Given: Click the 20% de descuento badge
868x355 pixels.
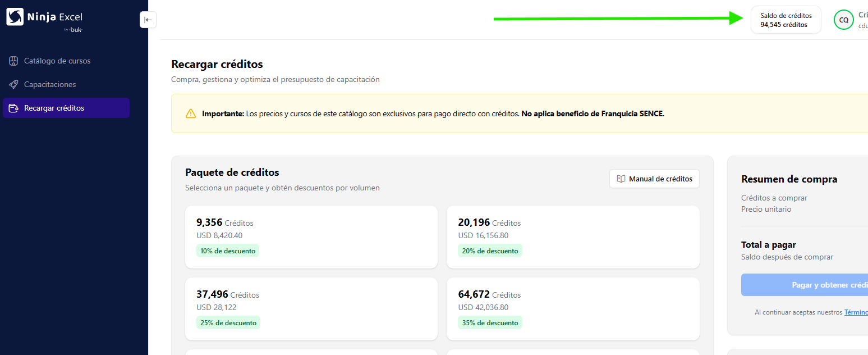Looking at the screenshot, I should coord(490,251).
